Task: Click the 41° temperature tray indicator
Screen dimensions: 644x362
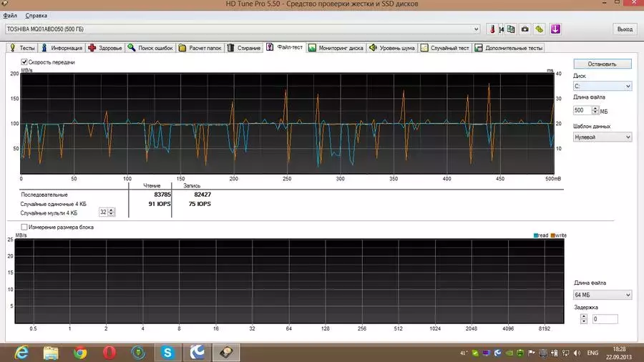Action: click(x=464, y=353)
